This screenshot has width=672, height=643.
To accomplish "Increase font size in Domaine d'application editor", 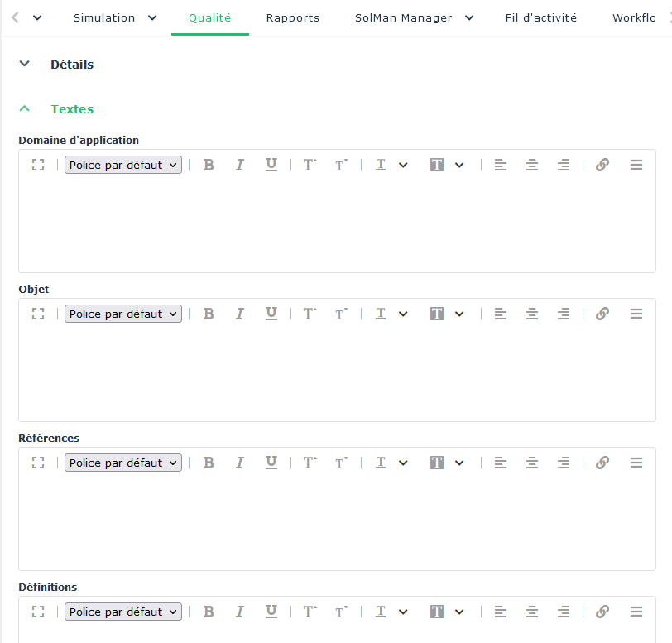I will (x=310, y=165).
